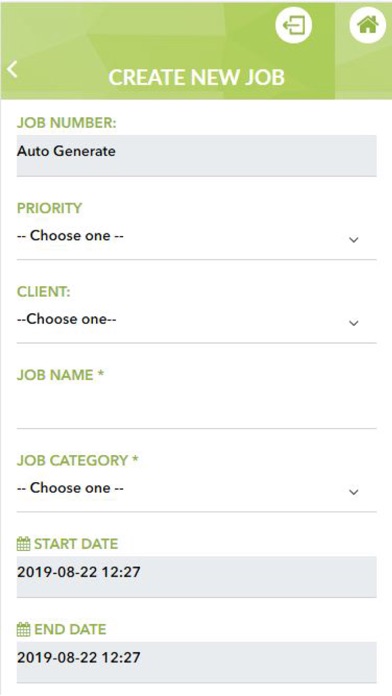Open the End Date value field

coord(197,662)
